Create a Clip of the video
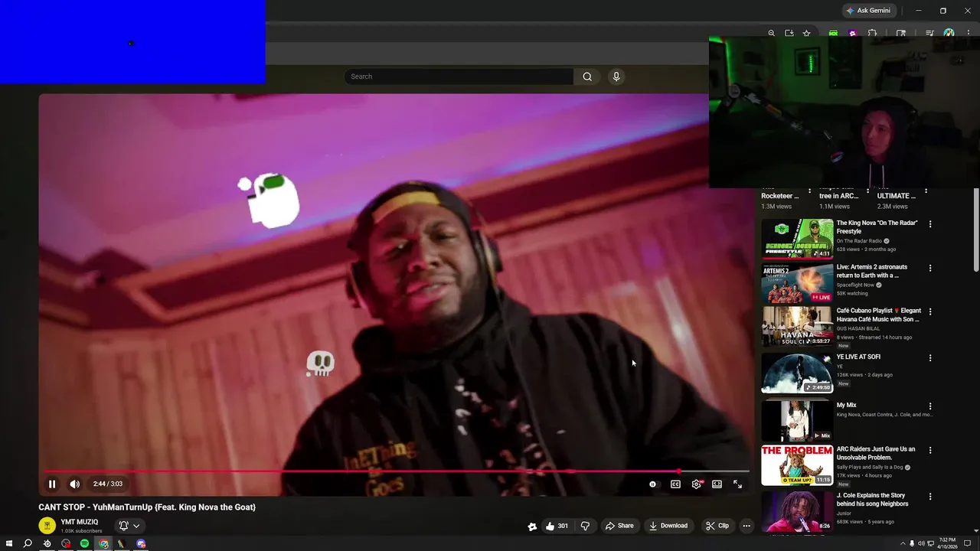The height and width of the screenshot is (551, 980). 717,526
